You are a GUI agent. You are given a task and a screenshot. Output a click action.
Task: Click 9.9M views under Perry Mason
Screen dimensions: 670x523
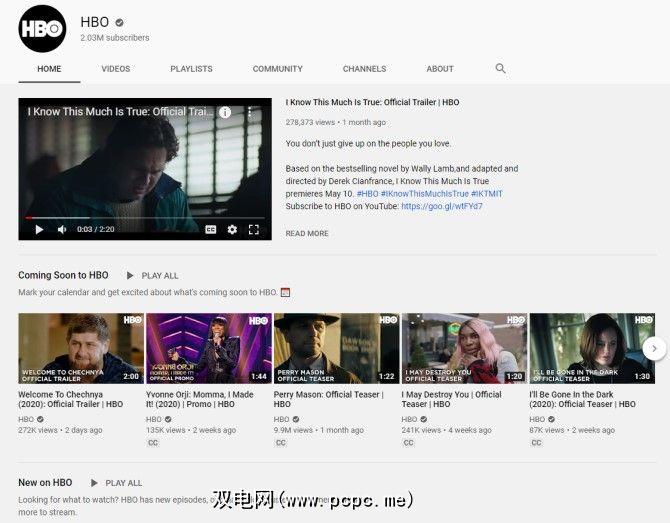point(293,430)
